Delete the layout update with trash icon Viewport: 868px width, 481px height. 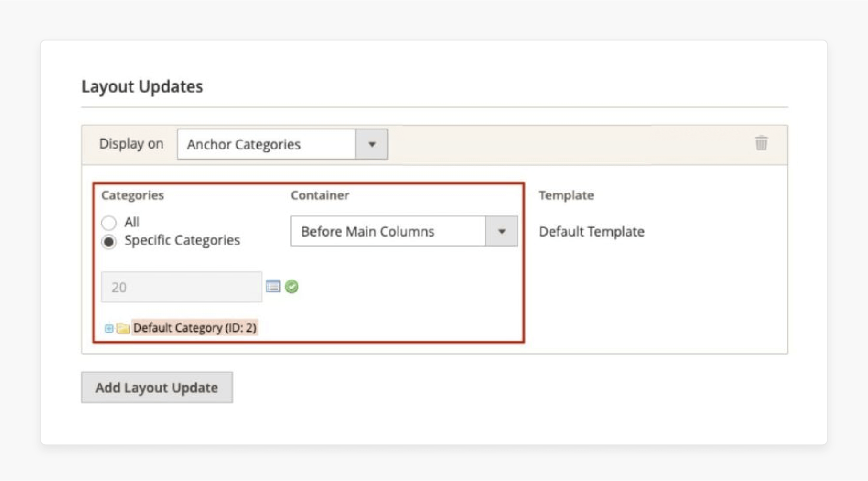click(x=761, y=143)
